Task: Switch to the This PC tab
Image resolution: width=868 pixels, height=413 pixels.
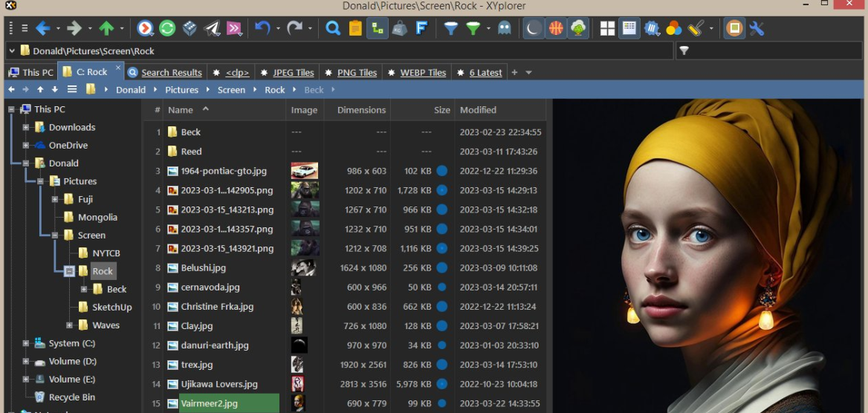Action: coord(31,73)
